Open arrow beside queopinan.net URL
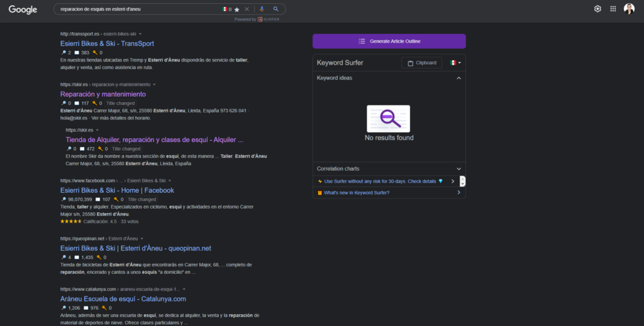This screenshot has height=326, width=644. point(142,239)
